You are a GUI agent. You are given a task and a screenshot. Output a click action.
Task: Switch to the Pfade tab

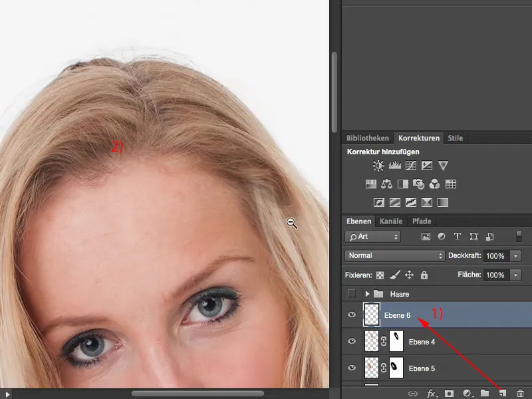click(422, 221)
